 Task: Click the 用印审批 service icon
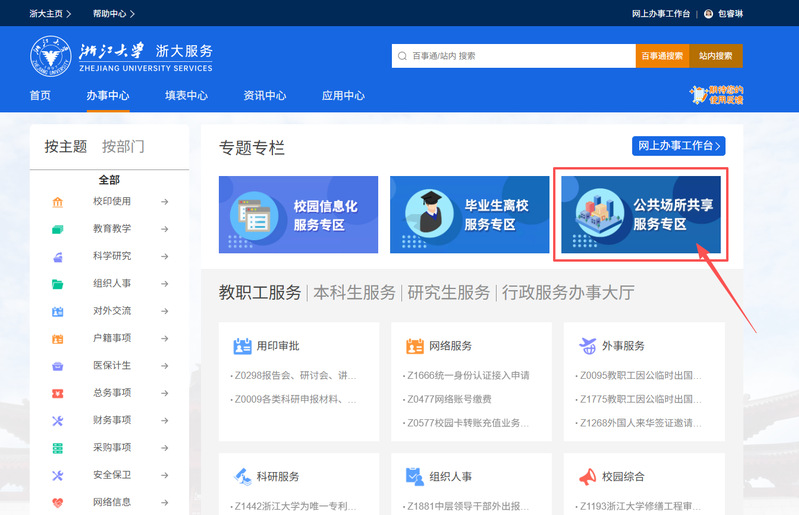pos(242,346)
